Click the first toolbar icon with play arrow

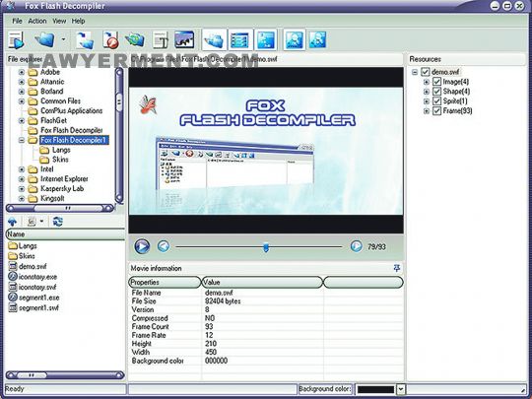16,39
